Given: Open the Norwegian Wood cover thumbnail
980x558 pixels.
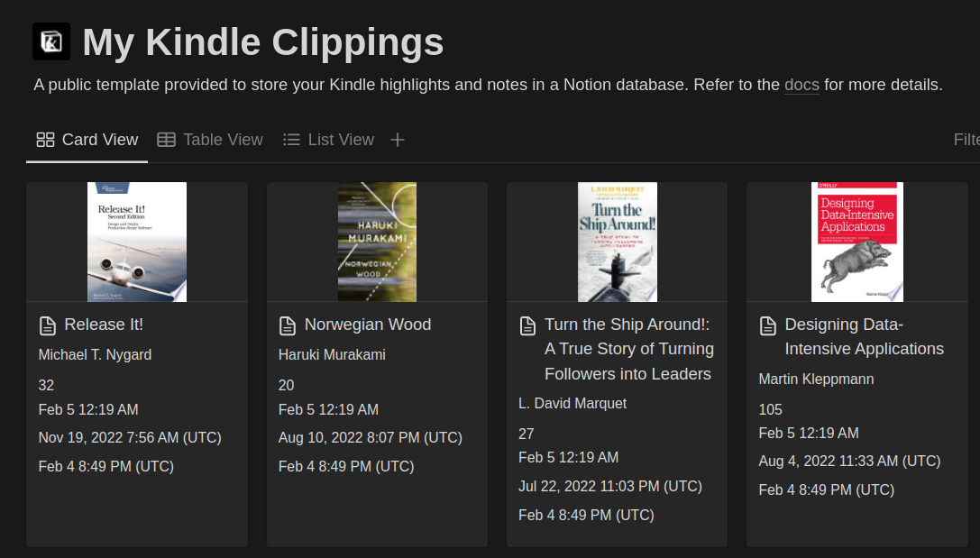Looking at the screenshot, I should (x=377, y=242).
